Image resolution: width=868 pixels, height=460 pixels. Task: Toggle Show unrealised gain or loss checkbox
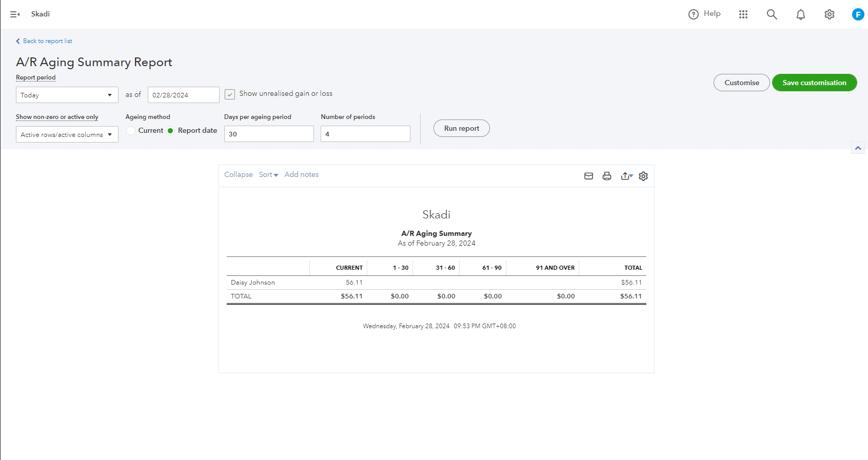230,94
